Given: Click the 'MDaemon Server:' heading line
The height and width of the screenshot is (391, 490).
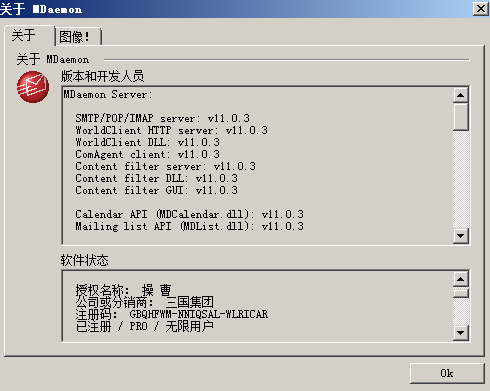Looking at the screenshot, I should [x=108, y=95].
